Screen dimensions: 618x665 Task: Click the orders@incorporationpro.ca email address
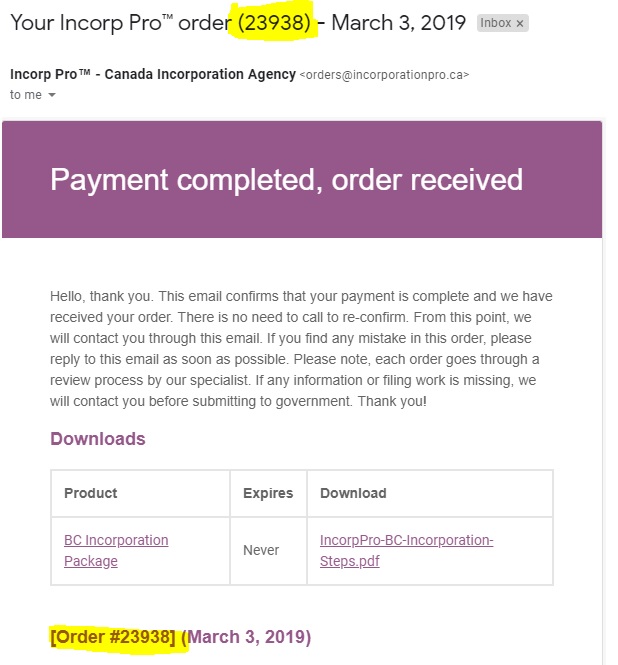coord(386,75)
